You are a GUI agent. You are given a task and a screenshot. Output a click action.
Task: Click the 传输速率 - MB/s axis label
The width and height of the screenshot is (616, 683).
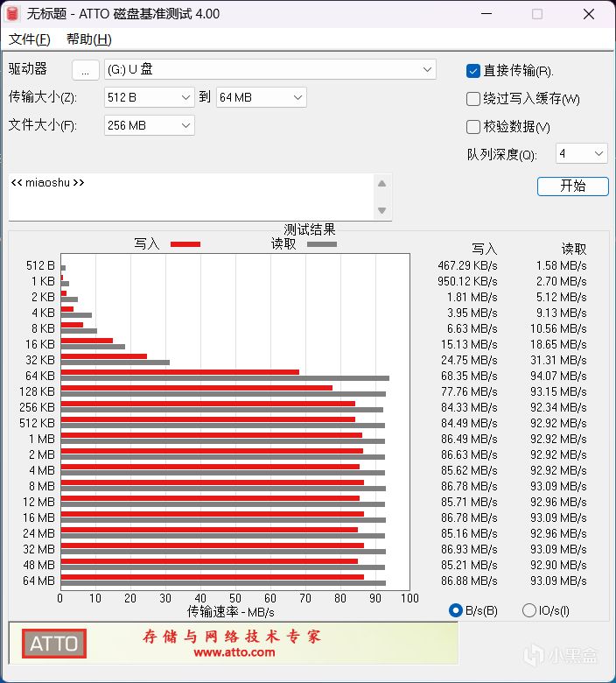[231, 612]
